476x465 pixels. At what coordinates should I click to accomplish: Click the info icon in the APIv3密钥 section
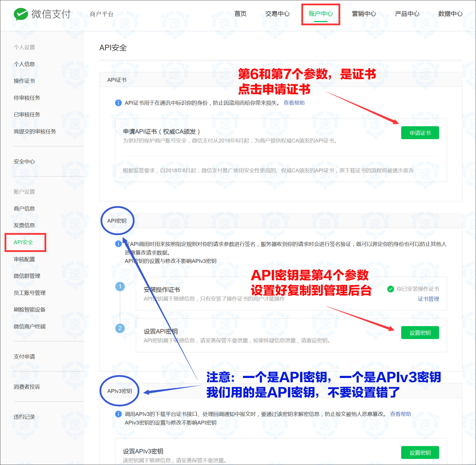point(118,414)
